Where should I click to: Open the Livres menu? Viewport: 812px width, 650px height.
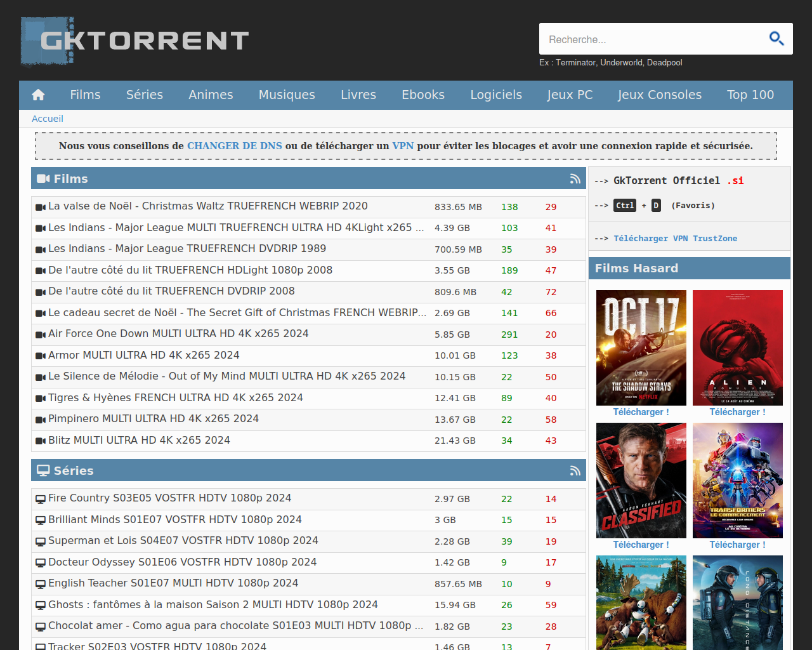tap(358, 95)
